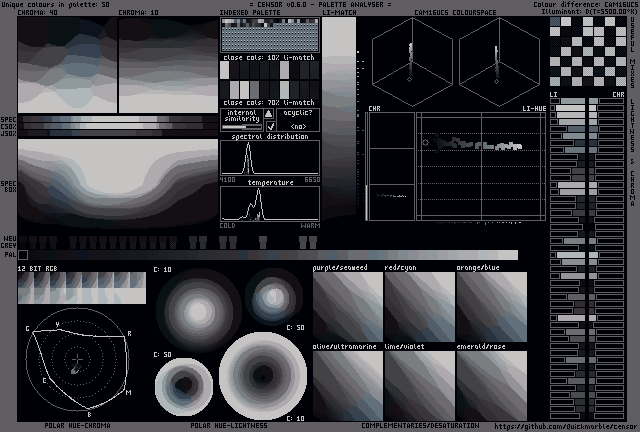
Task: Click the internal similarity bar
Action: point(241,126)
